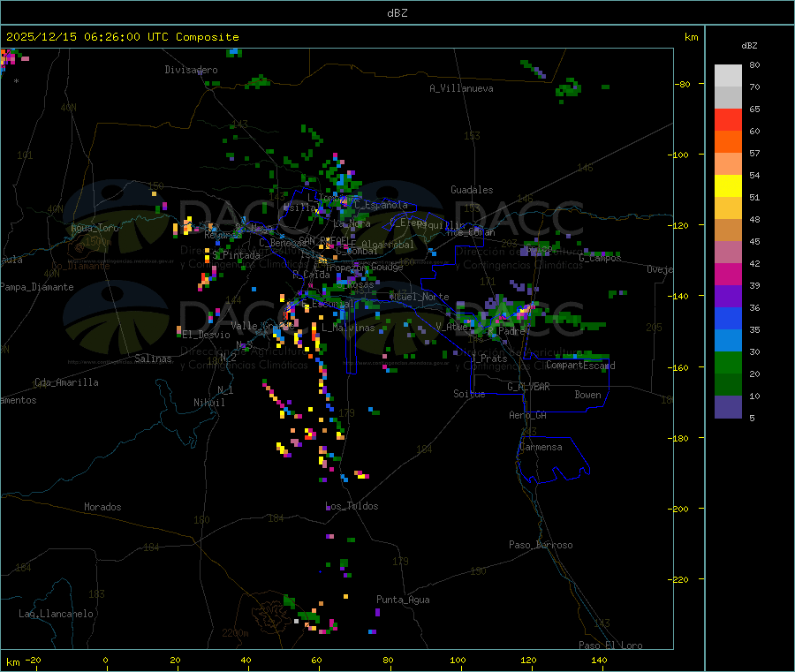Select the Punta_Agua location label
Viewport: 795px width, 672px height.
(x=403, y=600)
